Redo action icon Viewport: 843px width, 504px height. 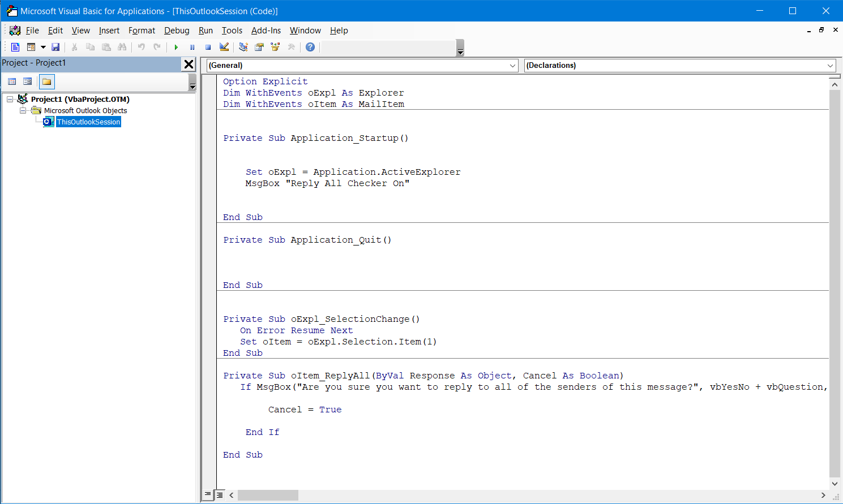[157, 47]
